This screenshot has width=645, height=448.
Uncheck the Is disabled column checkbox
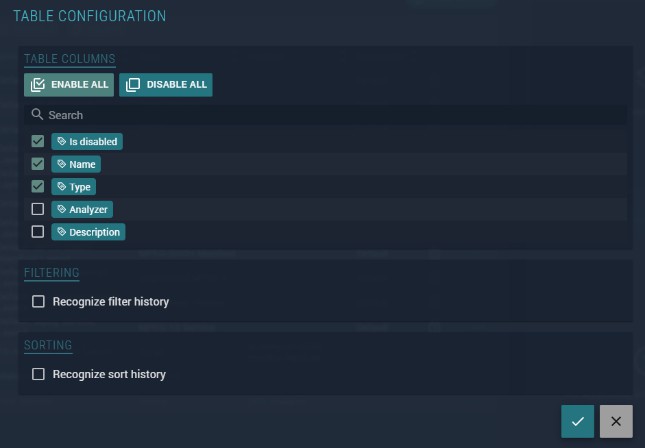[x=38, y=142]
